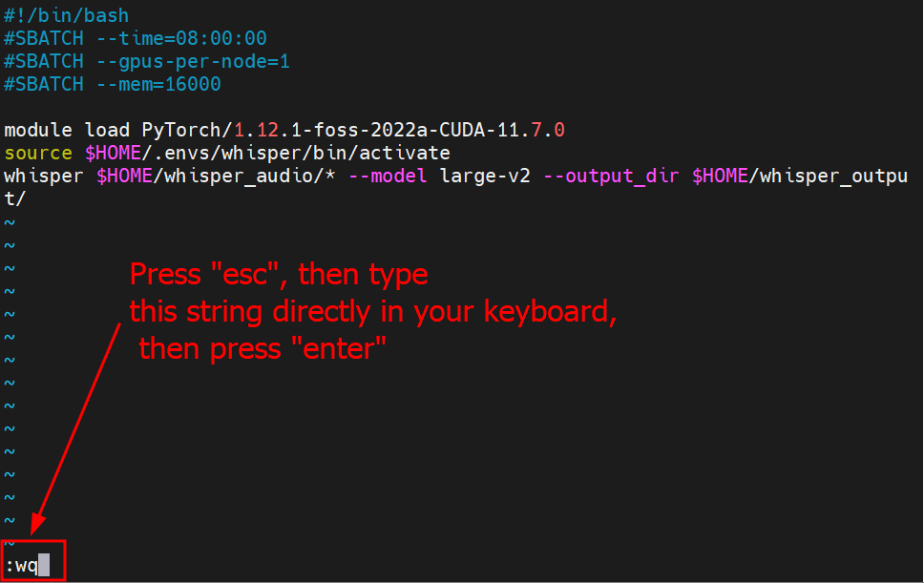Click the --mem=16000 SBATCH line

tap(112, 84)
